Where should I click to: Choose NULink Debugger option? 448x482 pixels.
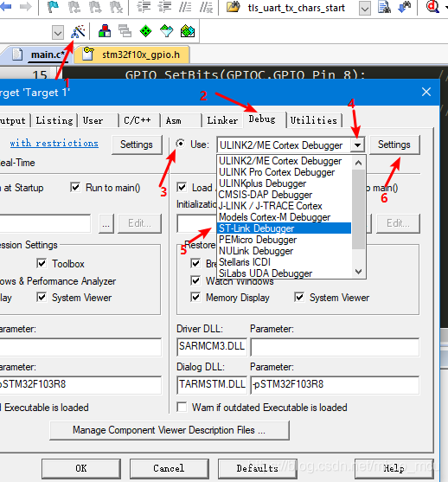(x=284, y=251)
